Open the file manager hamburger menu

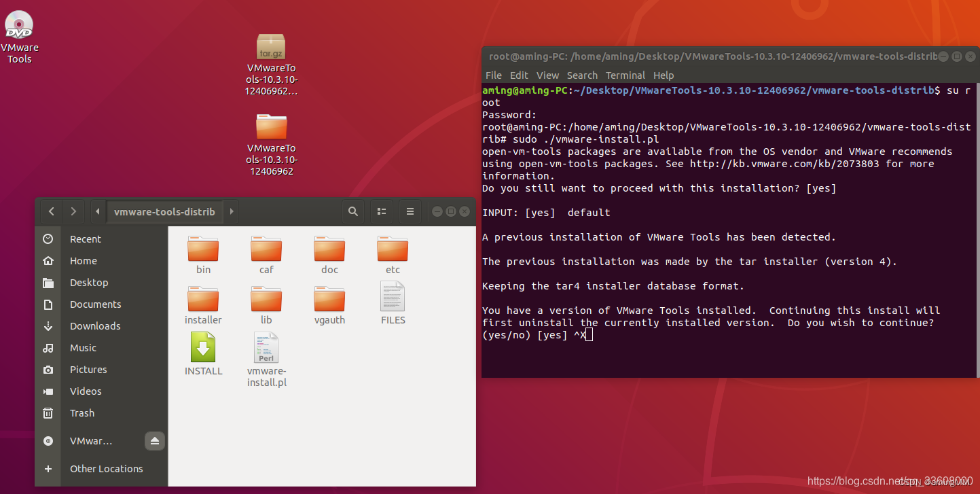[410, 211]
